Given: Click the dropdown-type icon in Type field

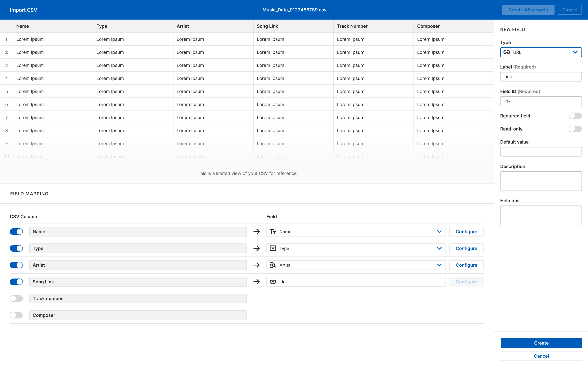Looking at the screenshot, I should (273, 248).
